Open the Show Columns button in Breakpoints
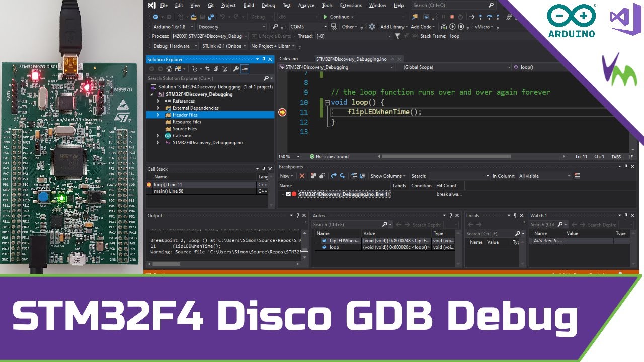 [388, 176]
